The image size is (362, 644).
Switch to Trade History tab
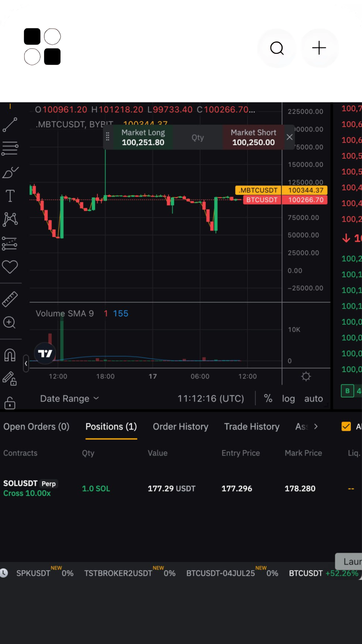[252, 427]
